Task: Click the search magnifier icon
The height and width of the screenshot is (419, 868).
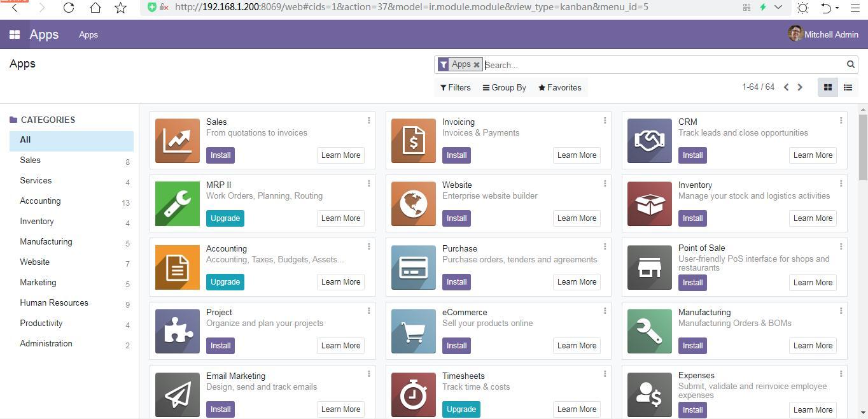Action: tap(850, 64)
